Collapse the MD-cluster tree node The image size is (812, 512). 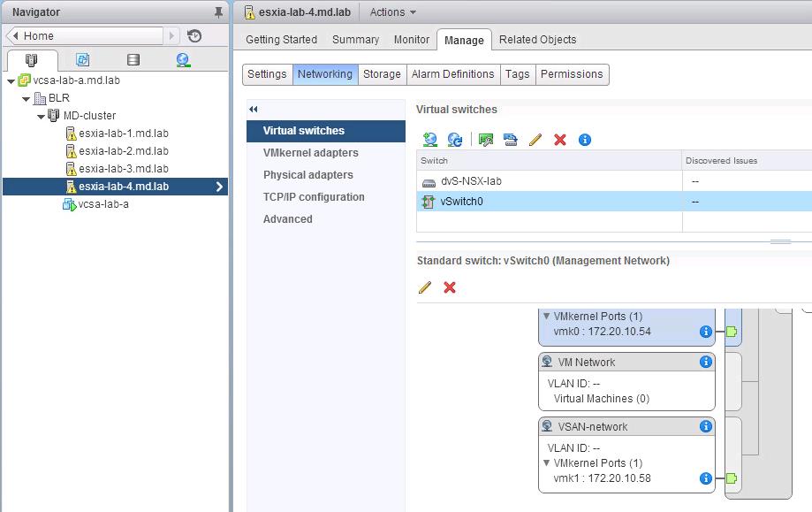point(41,116)
